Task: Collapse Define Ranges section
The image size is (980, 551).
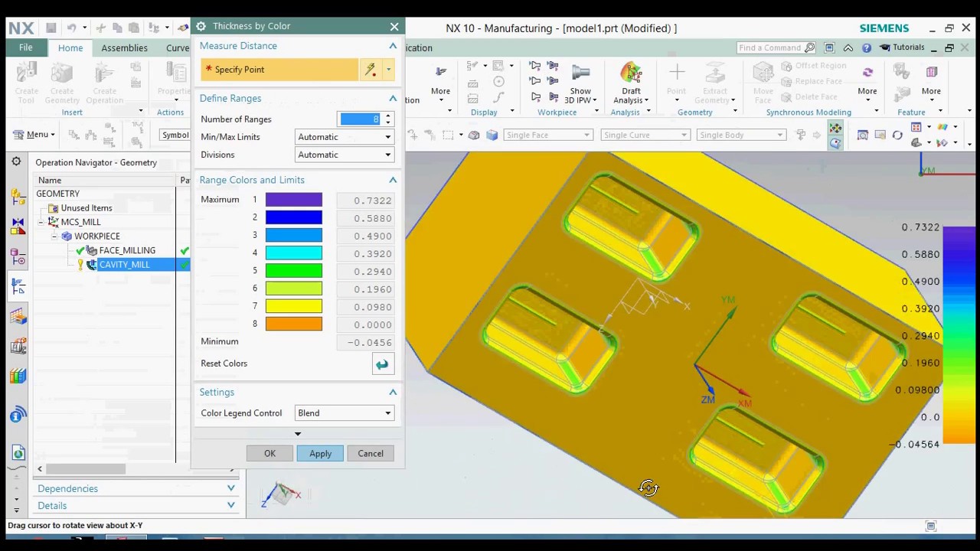Action: tap(393, 99)
